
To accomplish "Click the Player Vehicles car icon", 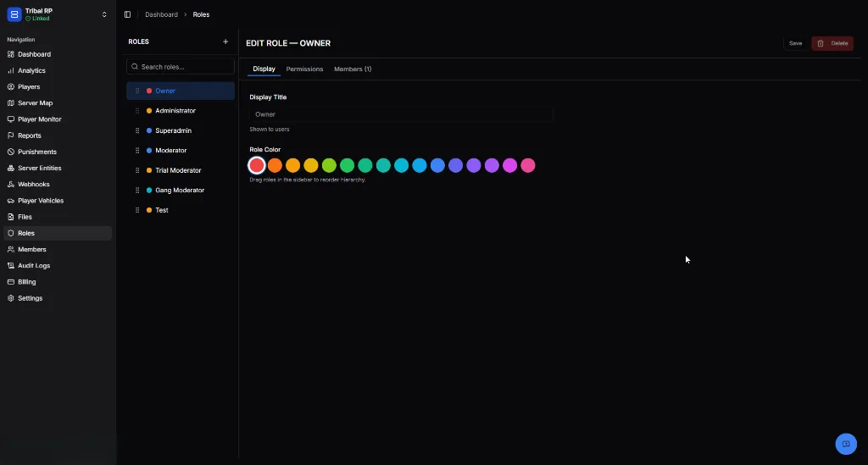I will (10, 201).
